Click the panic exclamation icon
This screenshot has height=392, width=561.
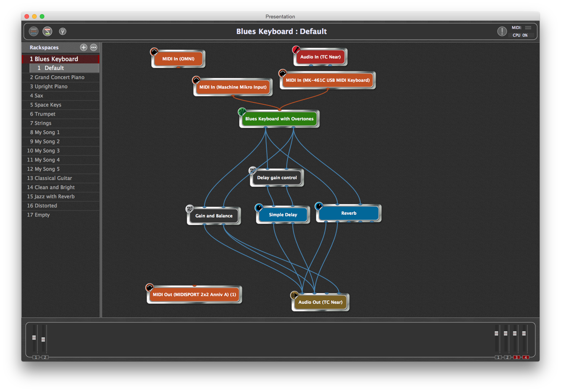(x=502, y=31)
